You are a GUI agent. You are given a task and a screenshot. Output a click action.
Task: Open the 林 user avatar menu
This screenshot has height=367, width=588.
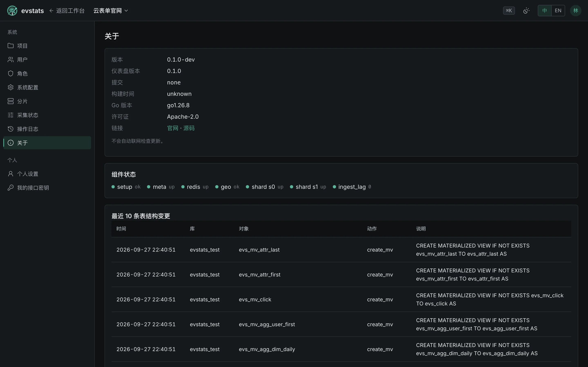(x=576, y=11)
